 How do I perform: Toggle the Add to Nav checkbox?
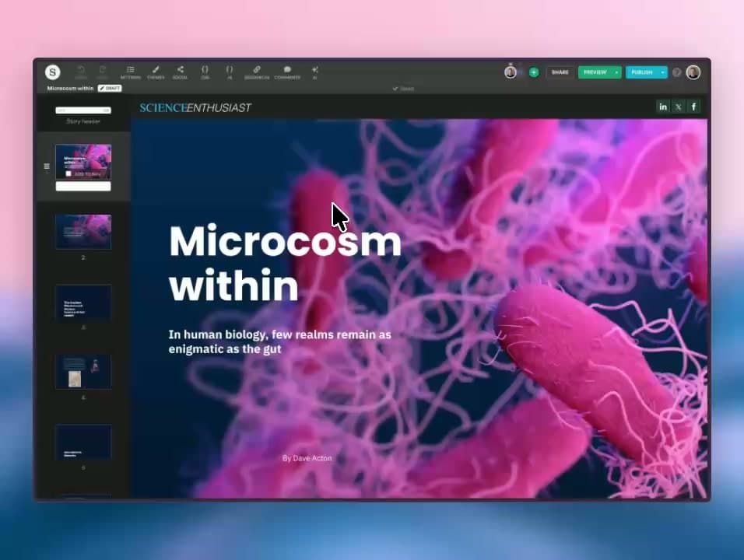[x=68, y=173]
